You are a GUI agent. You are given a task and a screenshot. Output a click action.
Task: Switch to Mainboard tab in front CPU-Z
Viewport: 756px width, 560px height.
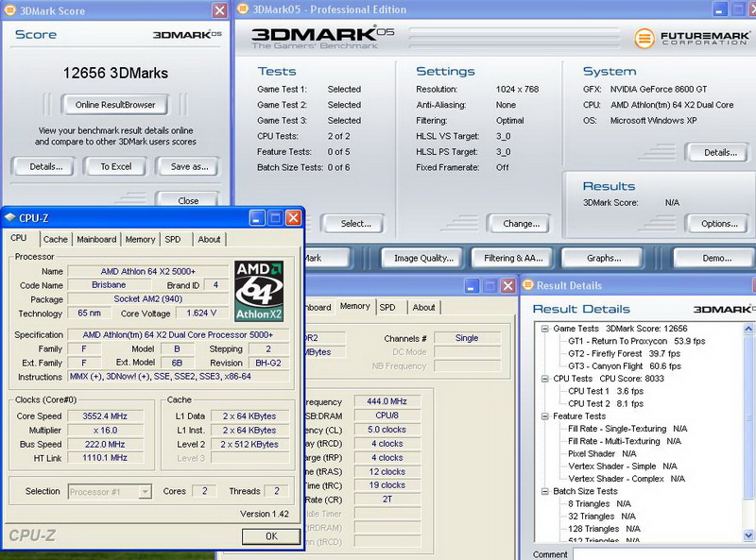(96, 240)
